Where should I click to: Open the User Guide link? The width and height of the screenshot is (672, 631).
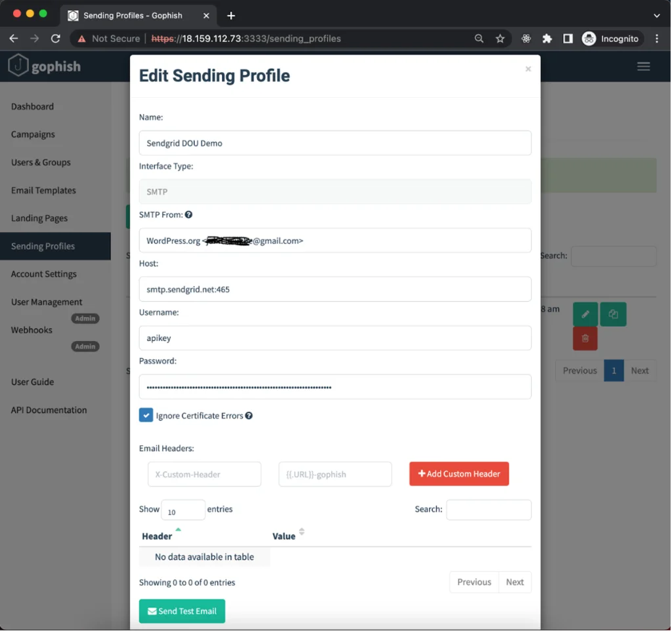(33, 382)
